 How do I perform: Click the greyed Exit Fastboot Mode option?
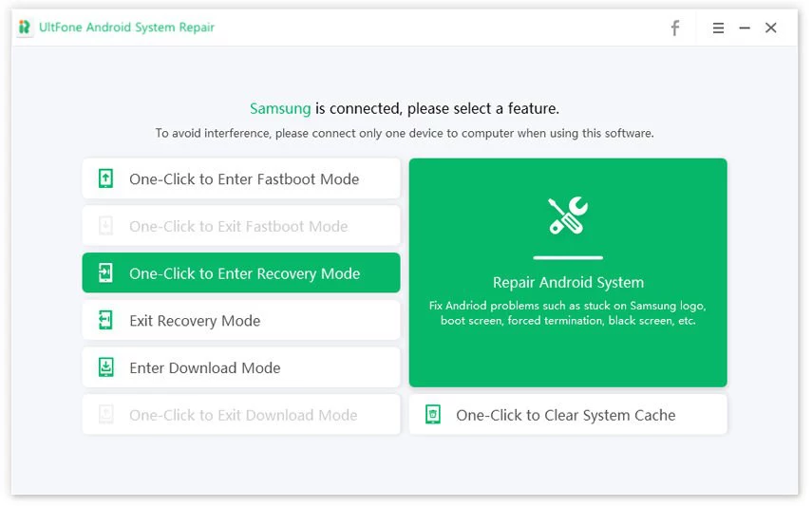coord(238,226)
